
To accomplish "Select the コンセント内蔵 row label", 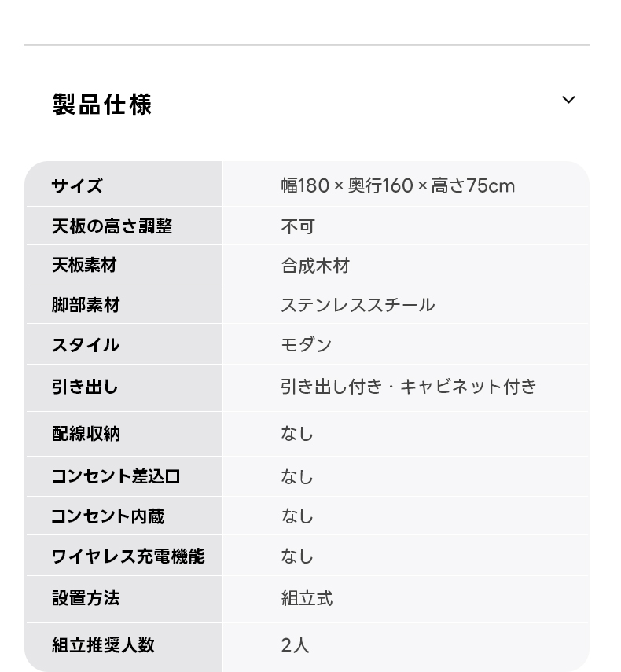I will [108, 516].
